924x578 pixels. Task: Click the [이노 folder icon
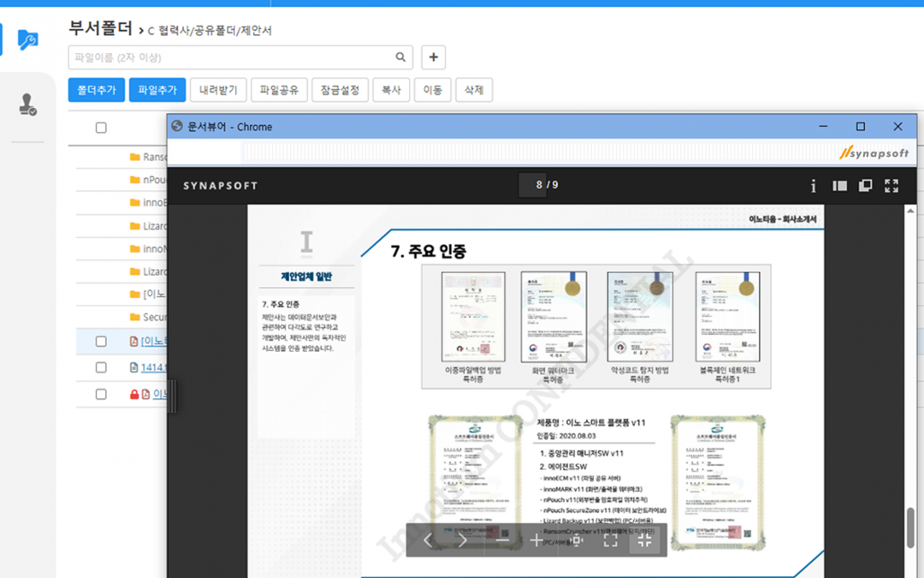(x=135, y=295)
